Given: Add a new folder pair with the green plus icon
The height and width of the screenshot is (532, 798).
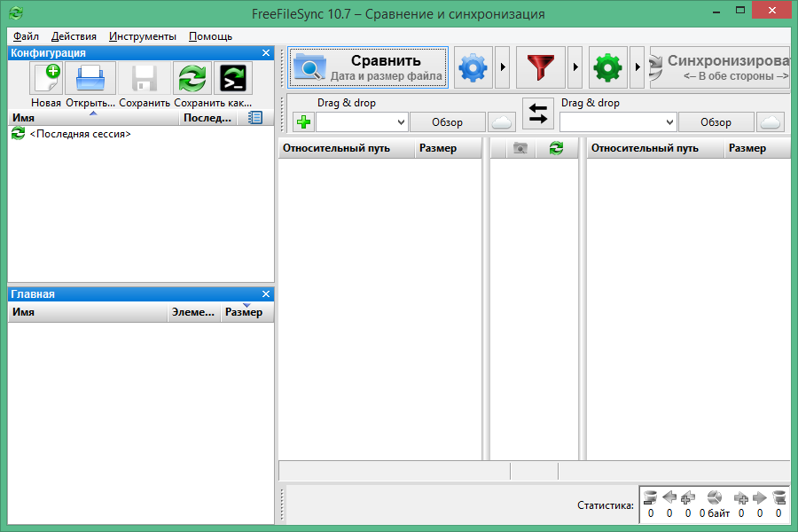Looking at the screenshot, I should click(302, 121).
